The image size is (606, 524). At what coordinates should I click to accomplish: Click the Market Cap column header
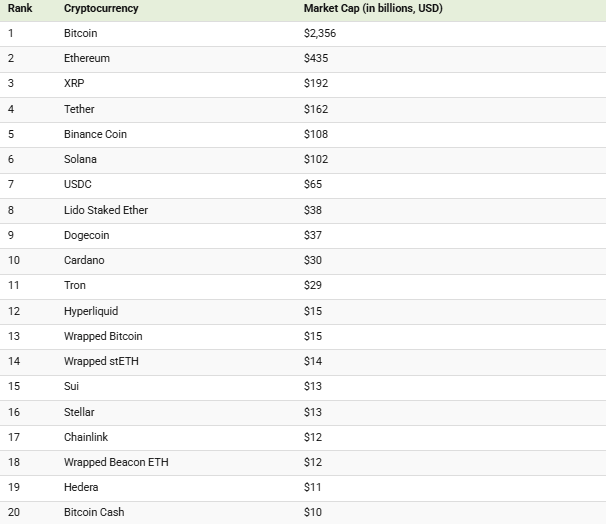coord(373,9)
